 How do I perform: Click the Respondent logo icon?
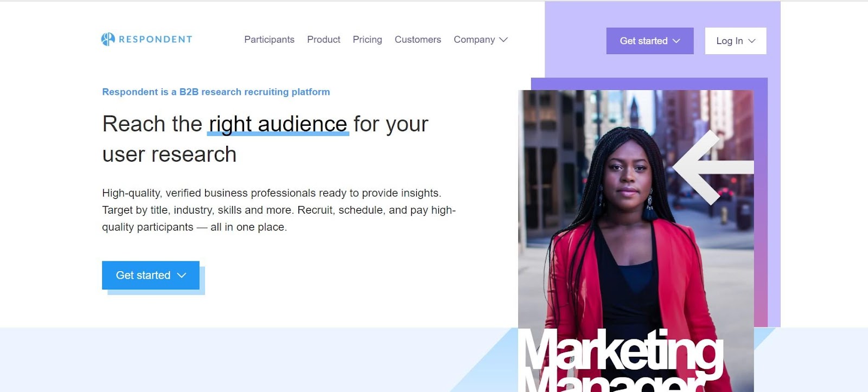(108, 39)
